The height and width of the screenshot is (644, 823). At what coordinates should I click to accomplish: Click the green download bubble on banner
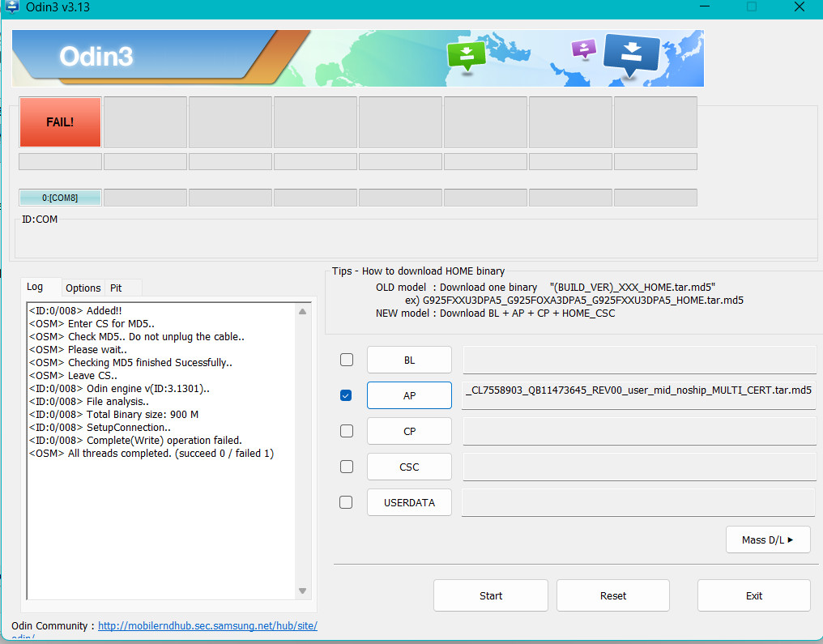(467, 56)
